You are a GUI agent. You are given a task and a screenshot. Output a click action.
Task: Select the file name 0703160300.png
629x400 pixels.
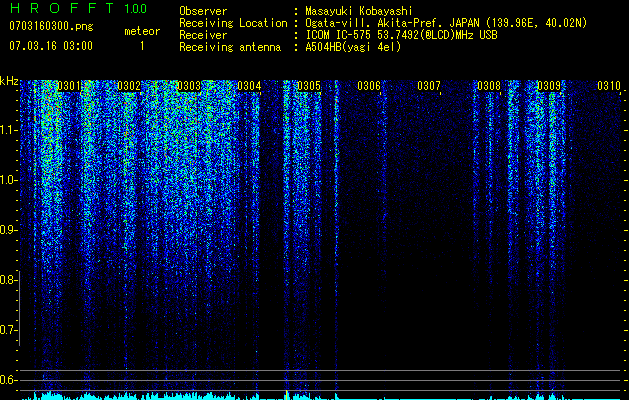pyautogui.click(x=51, y=26)
